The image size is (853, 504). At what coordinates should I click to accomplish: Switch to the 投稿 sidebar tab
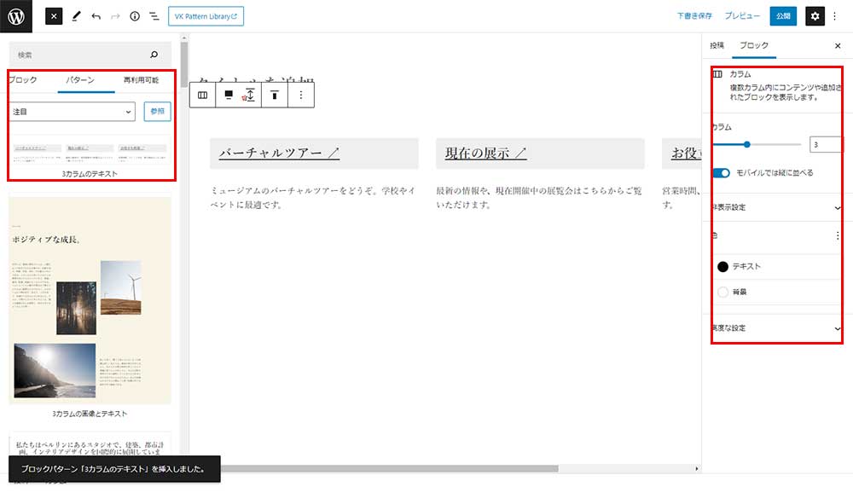pyautogui.click(x=717, y=45)
